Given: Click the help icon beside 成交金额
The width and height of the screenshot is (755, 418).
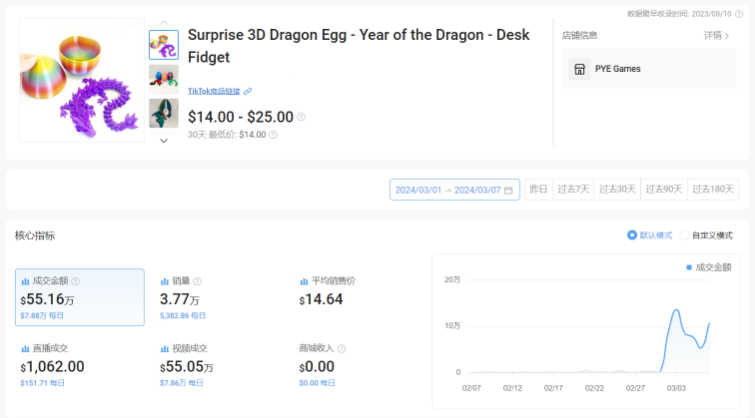Looking at the screenshot, I should pyautogui.click(x=75, y=282).
